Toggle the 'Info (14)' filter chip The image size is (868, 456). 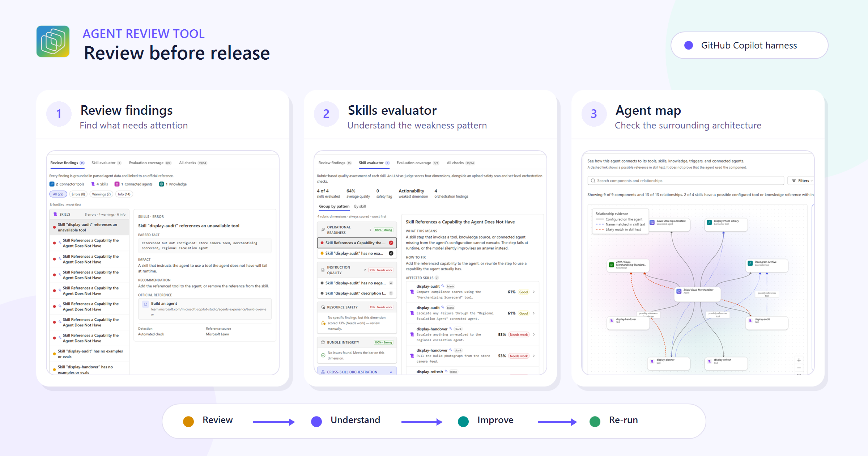tap(124, 194)
